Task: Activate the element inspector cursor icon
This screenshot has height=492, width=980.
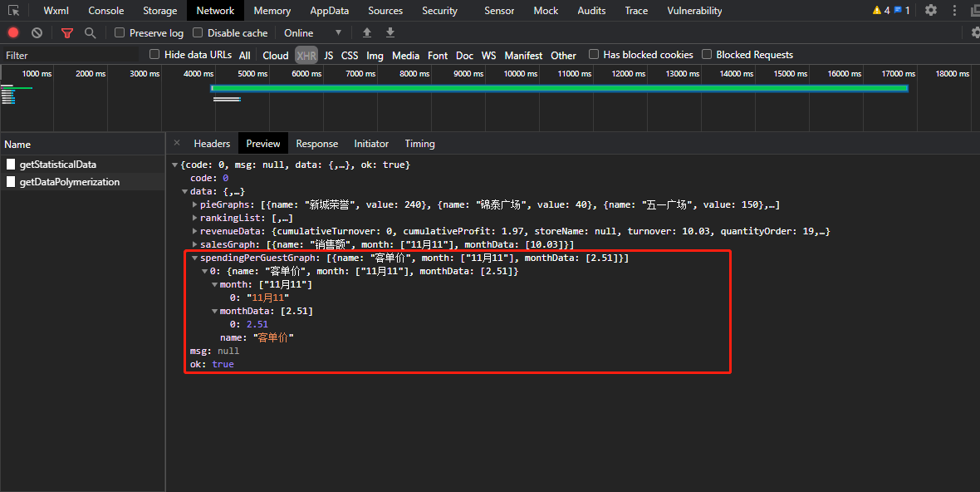Action: tap(14, 11)
